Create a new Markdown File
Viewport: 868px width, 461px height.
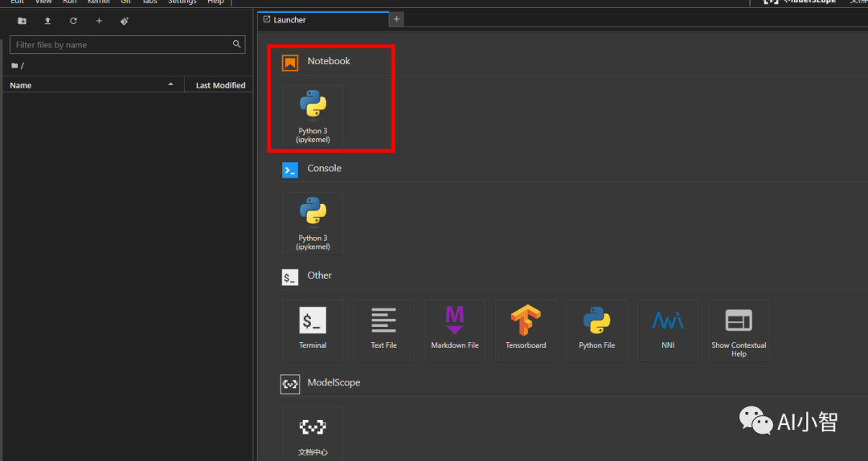point(454,329)
